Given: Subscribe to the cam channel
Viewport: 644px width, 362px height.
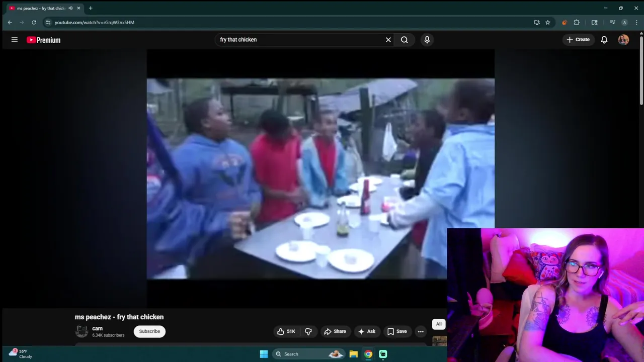Looking at the screenshot, I should coord(149,331).
